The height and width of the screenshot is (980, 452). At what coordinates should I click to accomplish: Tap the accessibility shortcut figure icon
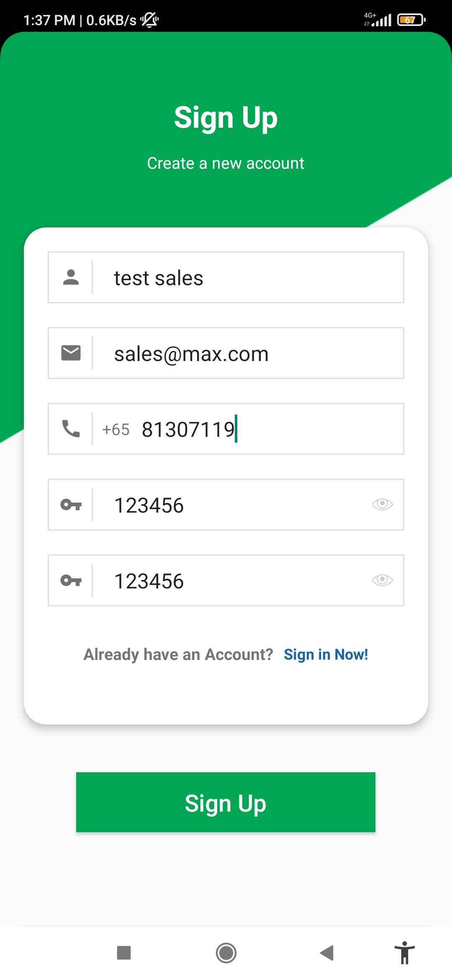(404, 953)
